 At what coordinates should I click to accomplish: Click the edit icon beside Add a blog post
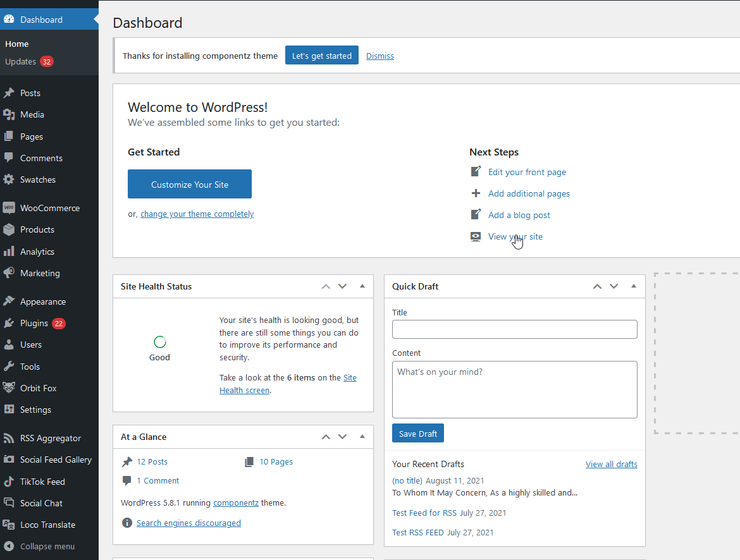pyautogui.click(x=476, y=215)
